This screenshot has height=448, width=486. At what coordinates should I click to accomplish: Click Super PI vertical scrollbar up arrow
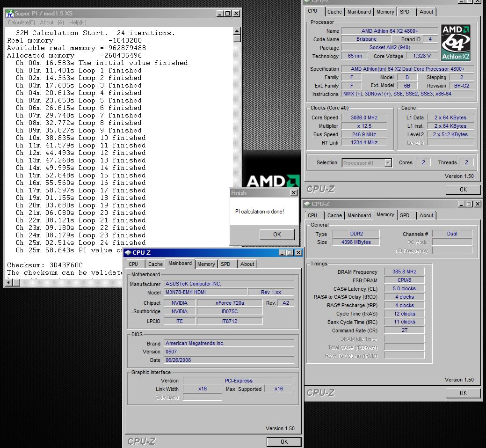[x=237, y=31]
